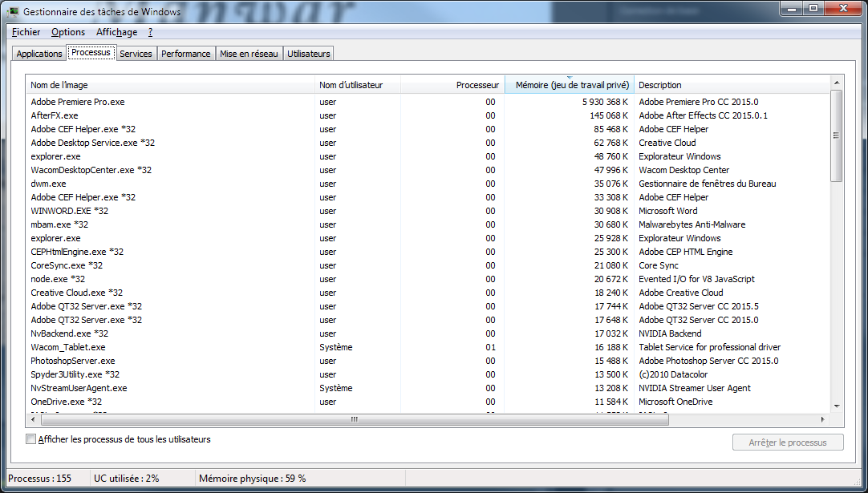This screenshot has width=868, height=493.
Task: Sort by Nom d'utilisateur column header
Action: coord(358,85)
